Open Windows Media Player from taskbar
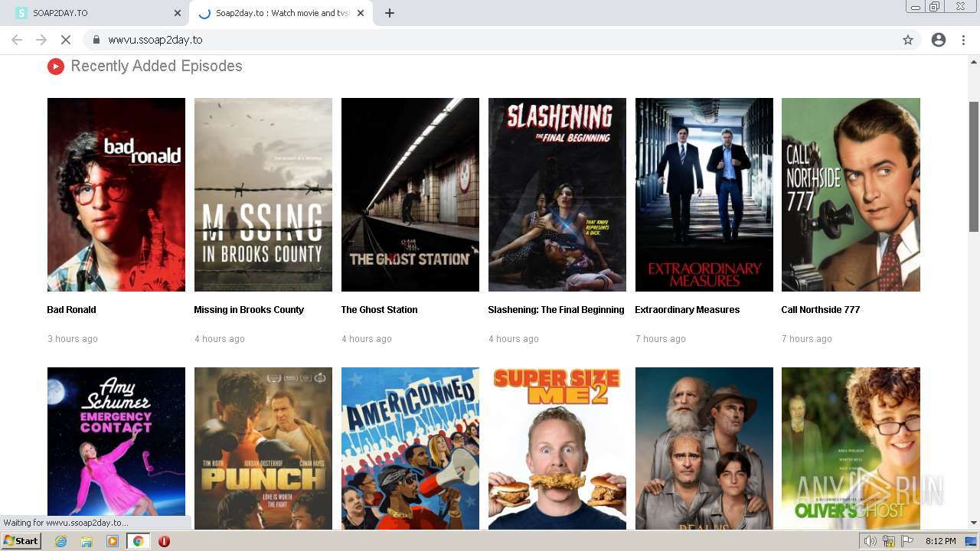 pos(113,541)
